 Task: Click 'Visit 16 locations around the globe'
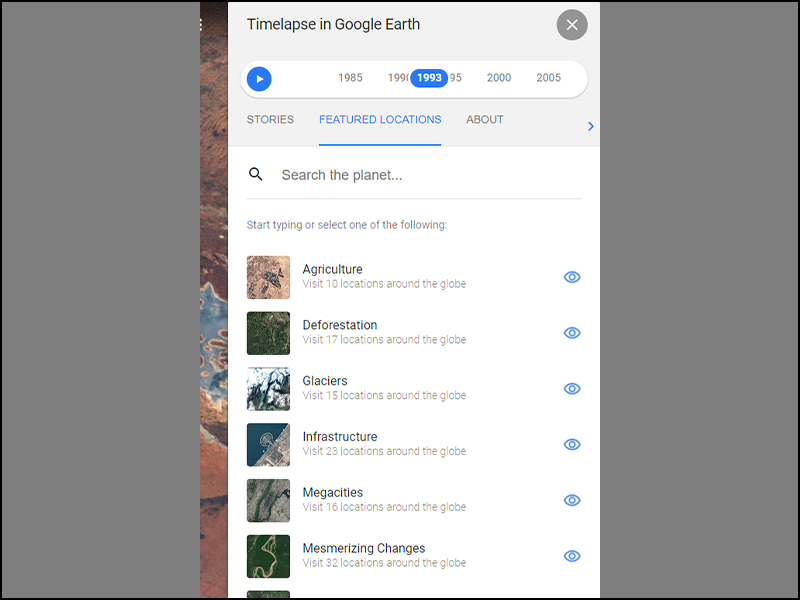(x=384, y=507)
